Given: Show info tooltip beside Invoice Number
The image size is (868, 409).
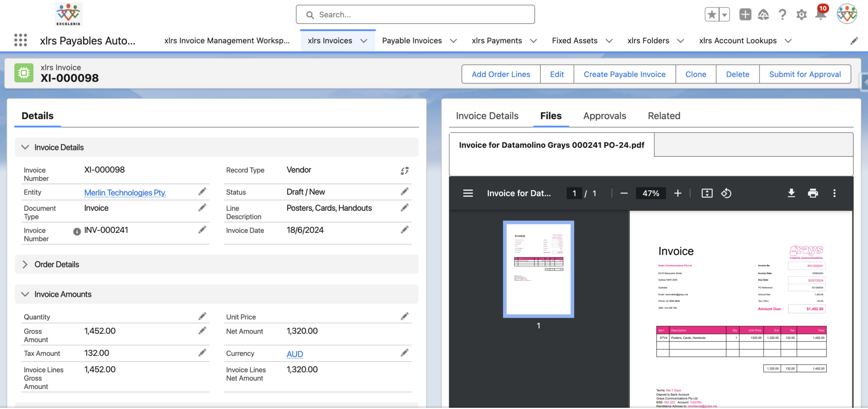Looking at the screenshot, I should coord(77,232).
